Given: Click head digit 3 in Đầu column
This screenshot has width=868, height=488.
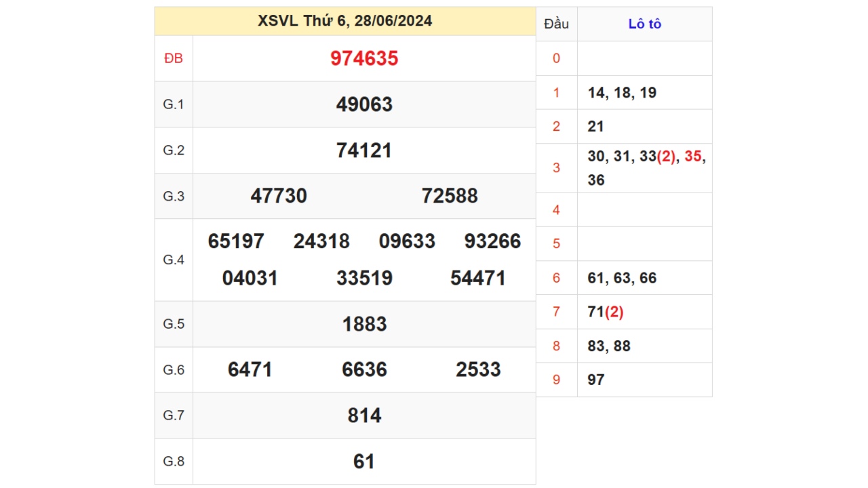Looking at the screenshot, I should pos(556,168).
